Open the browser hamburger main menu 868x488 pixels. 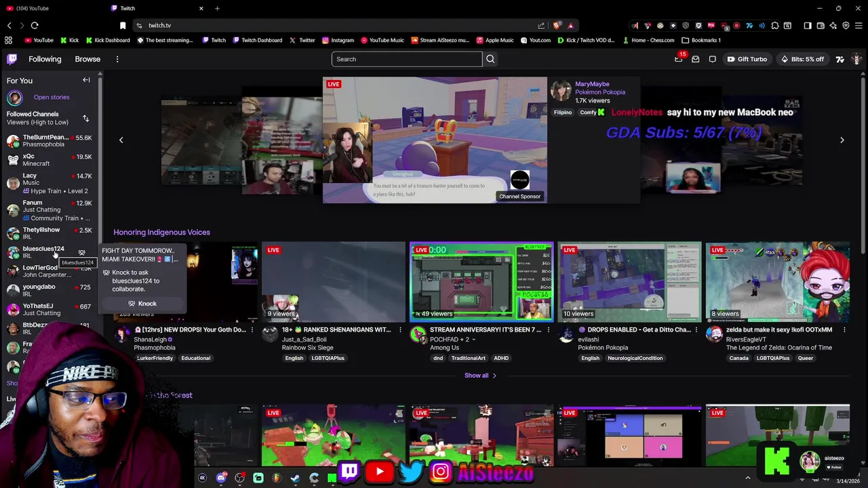click(x=859, y=25)
